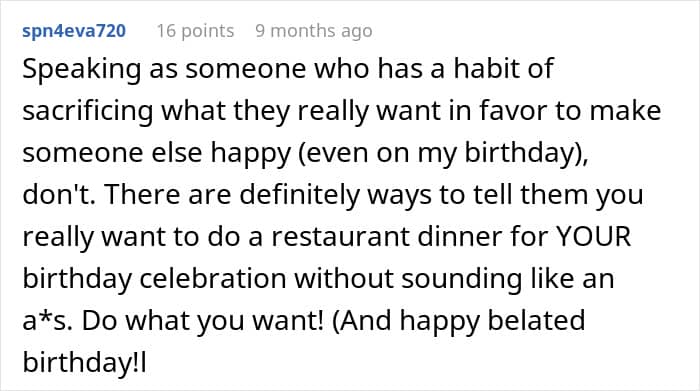Click the word habit in the first line
700x391 pixels.
click(x=484, y=69)
